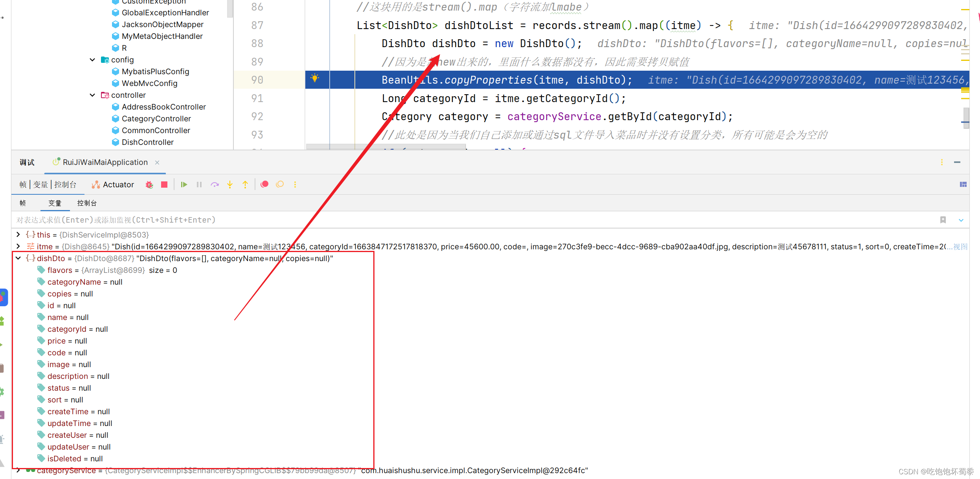Image resolution: width=980 pixels, height=479 pixels.
Task: Open DishController in the project tree
Action: (147, 142)
